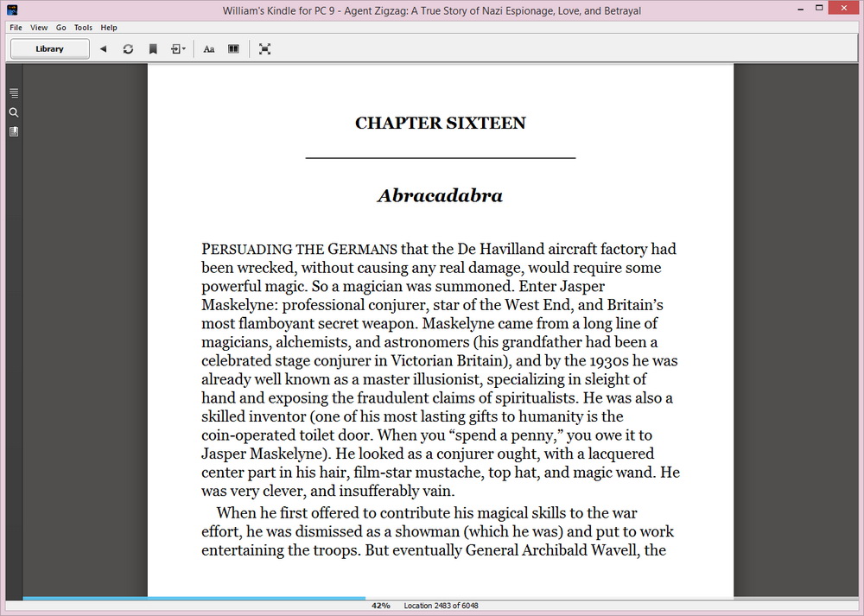This screenshot has height=616, width=864.
Task: Click the 42% progress indicator
Action: [381, 606]
